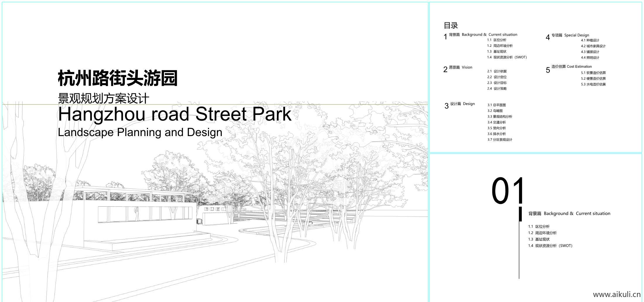The height and width of the screenshot is (302, 644).
Task: Click chapter number "3" beside 设计篇
Action: tap(446, 106)
